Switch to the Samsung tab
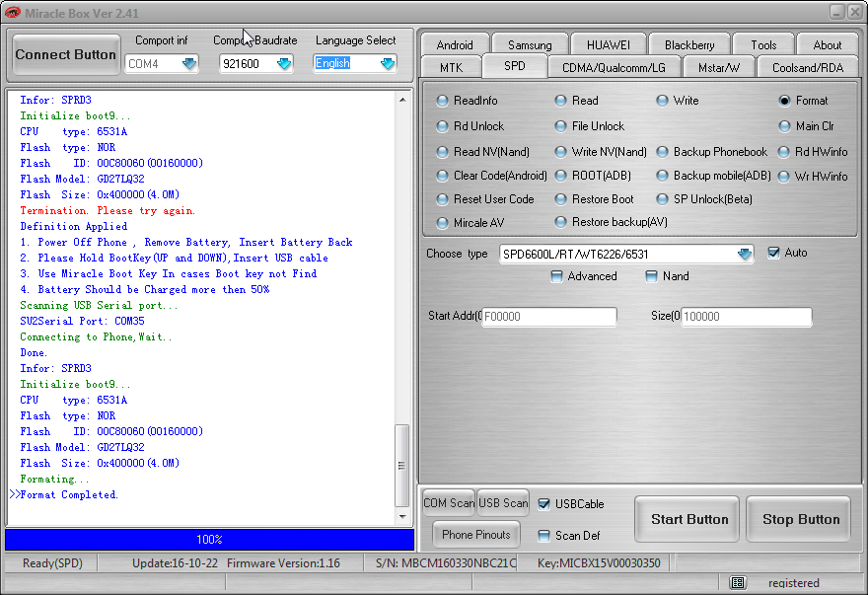Image resolution: width=868 pixels, height=595 pixels. (530, 44)
